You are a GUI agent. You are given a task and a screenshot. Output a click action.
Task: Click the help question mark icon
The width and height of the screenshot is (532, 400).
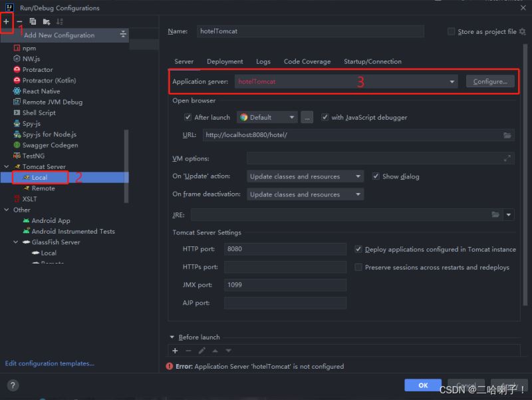click(x=13, y=385)
